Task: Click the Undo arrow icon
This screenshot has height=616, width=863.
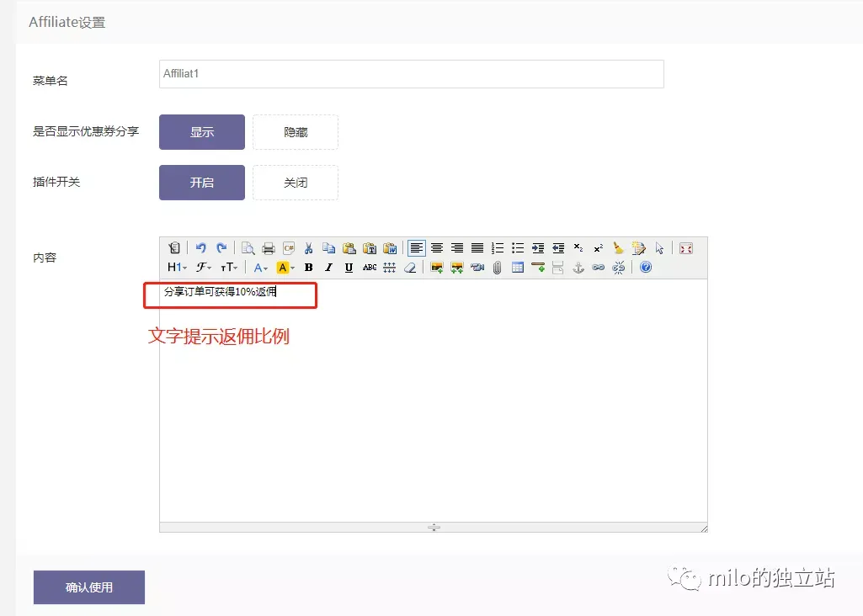Action: point(201,248)
